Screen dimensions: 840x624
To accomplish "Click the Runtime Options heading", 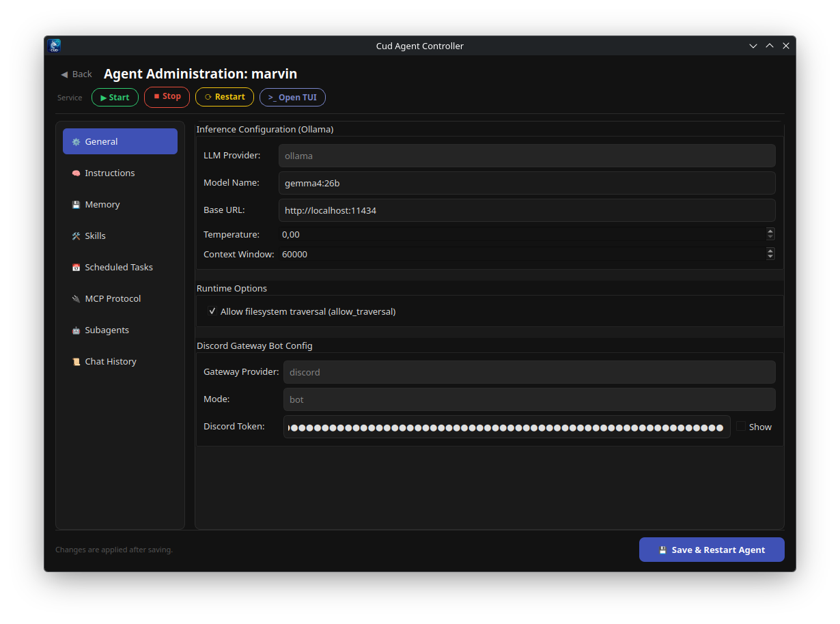I will (x=232, y=288).
